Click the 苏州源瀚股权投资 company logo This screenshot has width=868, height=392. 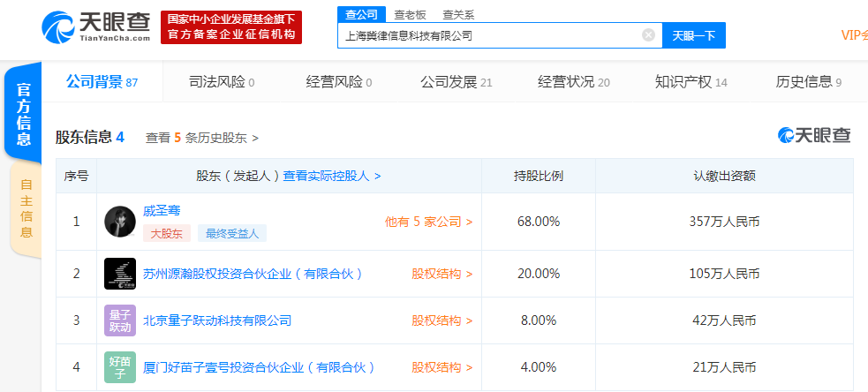(x=120, y=274)
